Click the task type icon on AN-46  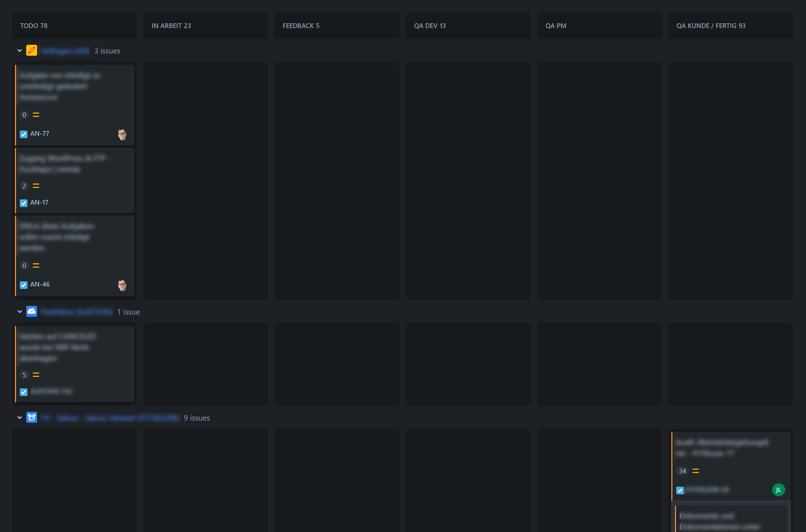(x=24, y=285)
